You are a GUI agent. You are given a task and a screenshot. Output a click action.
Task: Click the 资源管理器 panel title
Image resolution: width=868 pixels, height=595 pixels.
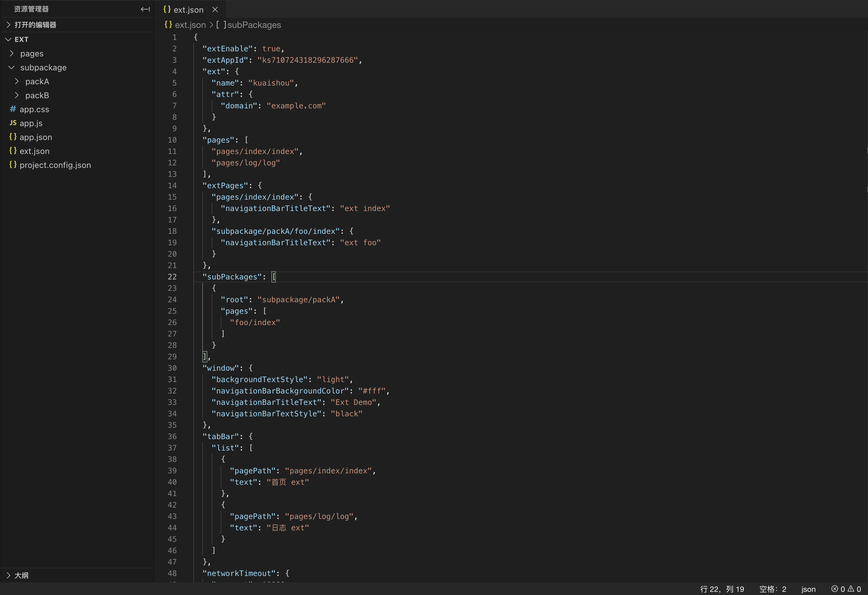coord(31,9)
